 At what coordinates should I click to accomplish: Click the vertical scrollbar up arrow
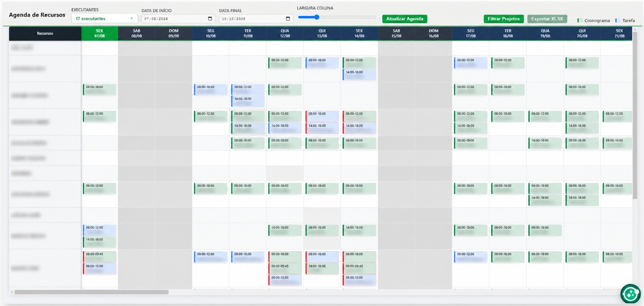(x=634, y=29)
